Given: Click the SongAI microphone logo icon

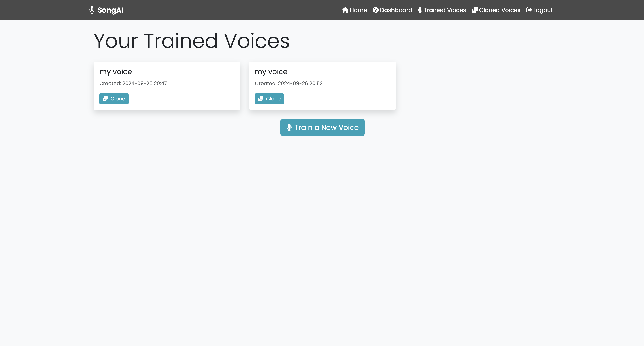Looking at the screenshot, I should (x=92, y=10).
